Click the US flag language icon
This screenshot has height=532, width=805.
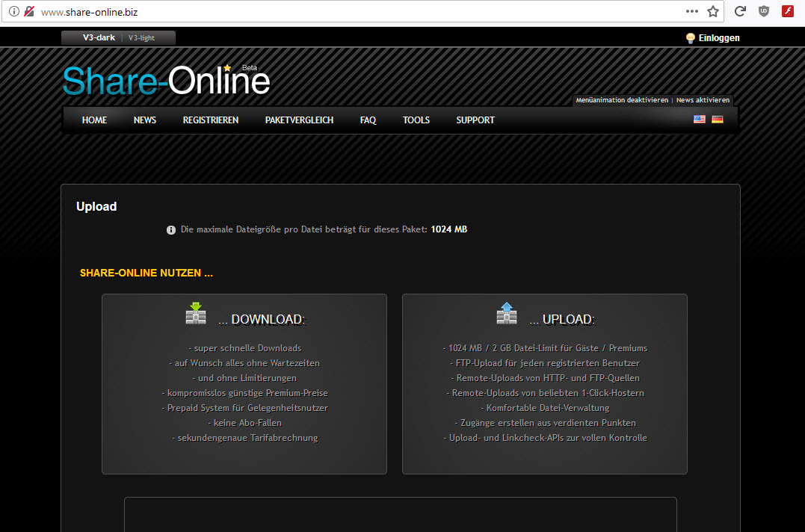point(699,120)
